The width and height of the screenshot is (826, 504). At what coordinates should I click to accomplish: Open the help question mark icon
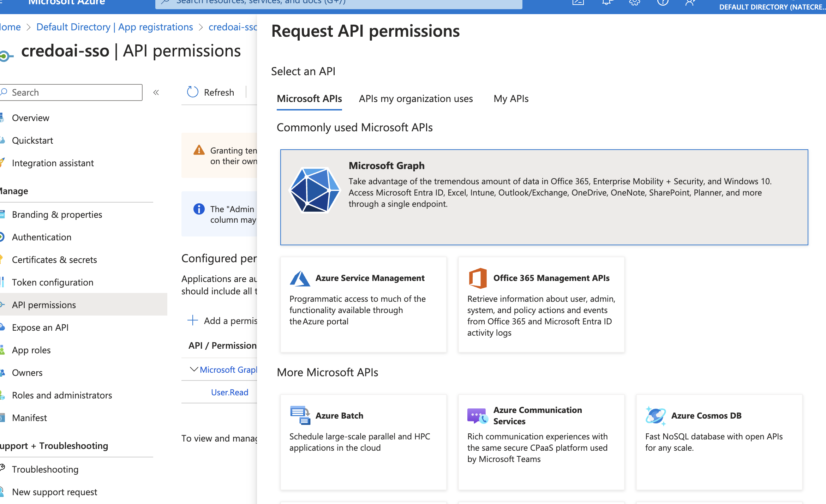pyautogui.click(x=663, y=2)
